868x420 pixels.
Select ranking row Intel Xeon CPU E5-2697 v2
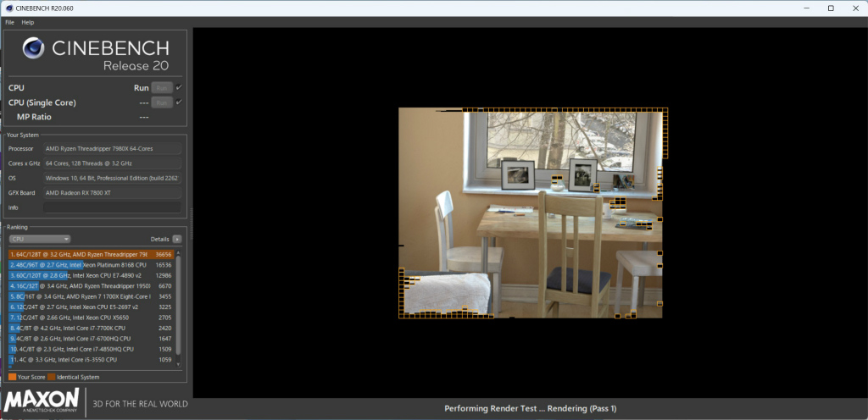(x=92, y=307)
